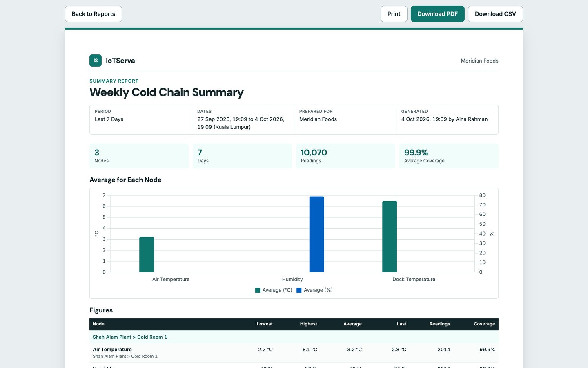Download the report as CSV
Screen dimensions: 588x368
[495, 14]
